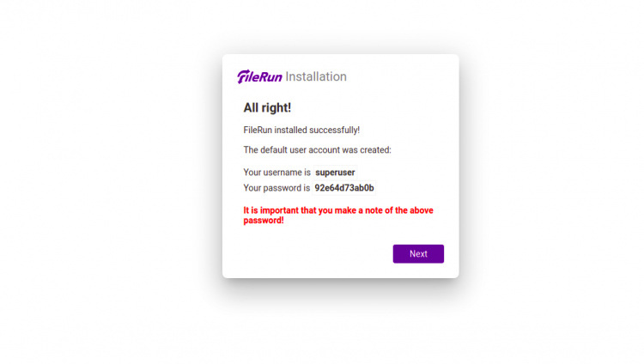Click the red password warning's first line
This screenshot has width=644, height=364.
point(340,209)
